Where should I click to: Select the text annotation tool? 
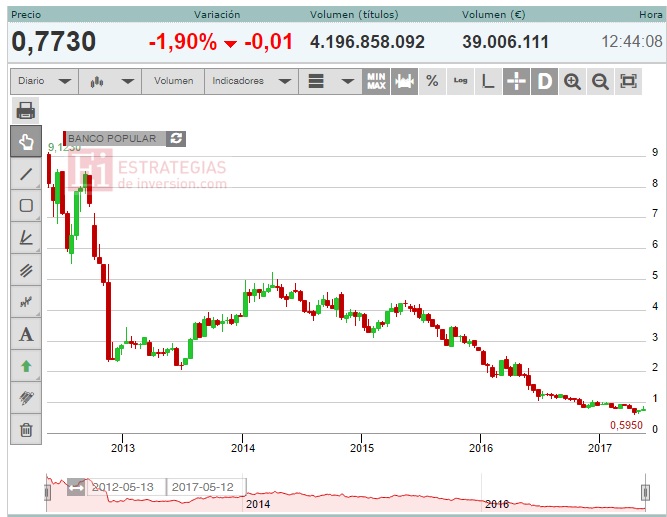tap(26, 334)
